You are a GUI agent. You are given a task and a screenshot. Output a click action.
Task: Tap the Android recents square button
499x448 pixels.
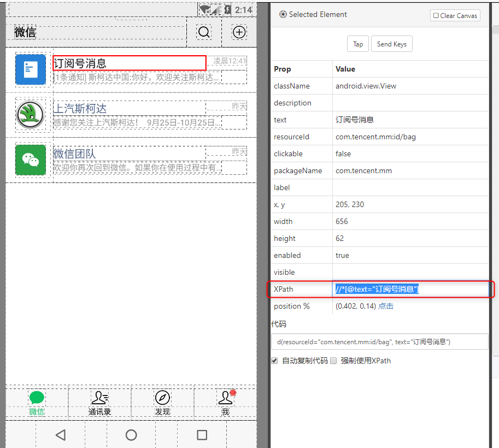202,435
